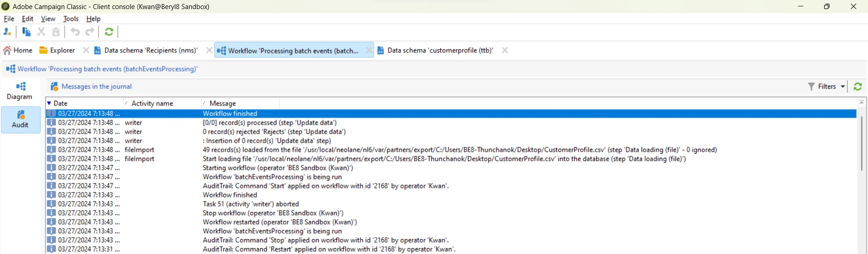Viewport: 868px width, 254px height.
Task: Click the vertical scrollbar thumb of journal
Action: 862,144
